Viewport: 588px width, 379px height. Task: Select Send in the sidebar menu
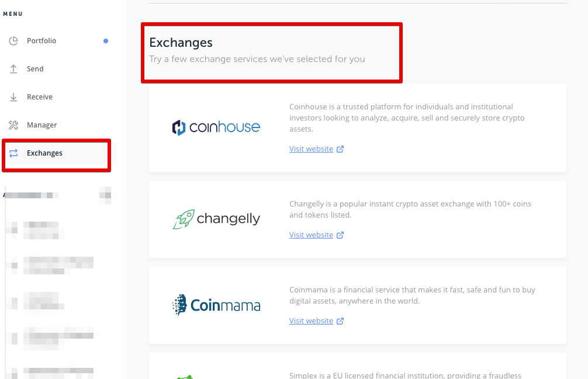pyautogui.click(x=35, y=69)
